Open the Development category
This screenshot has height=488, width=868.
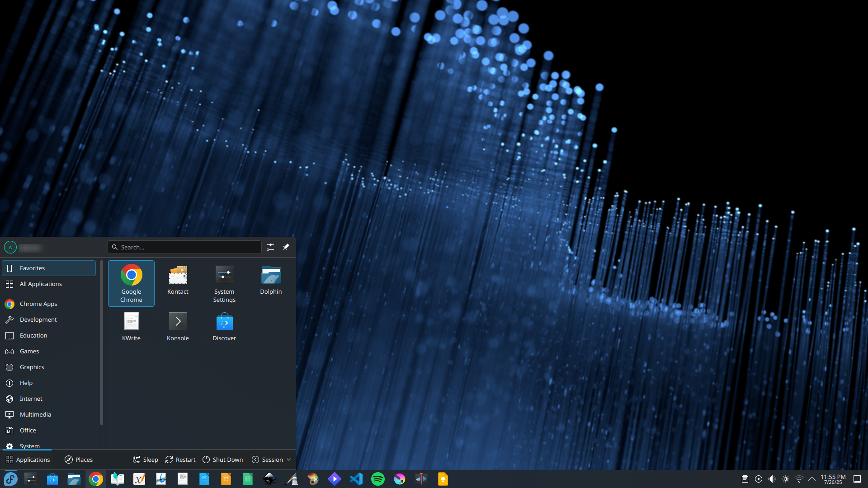(49, 319)
